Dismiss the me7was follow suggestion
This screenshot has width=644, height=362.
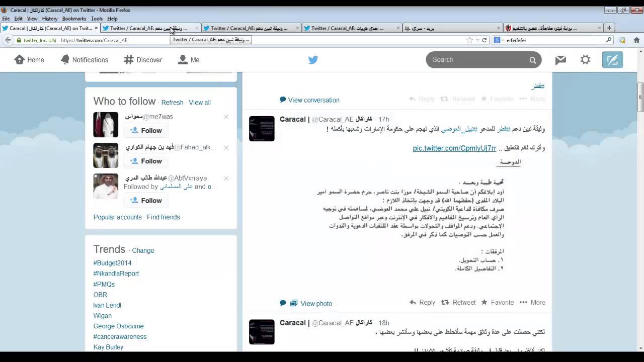(226, 117)
